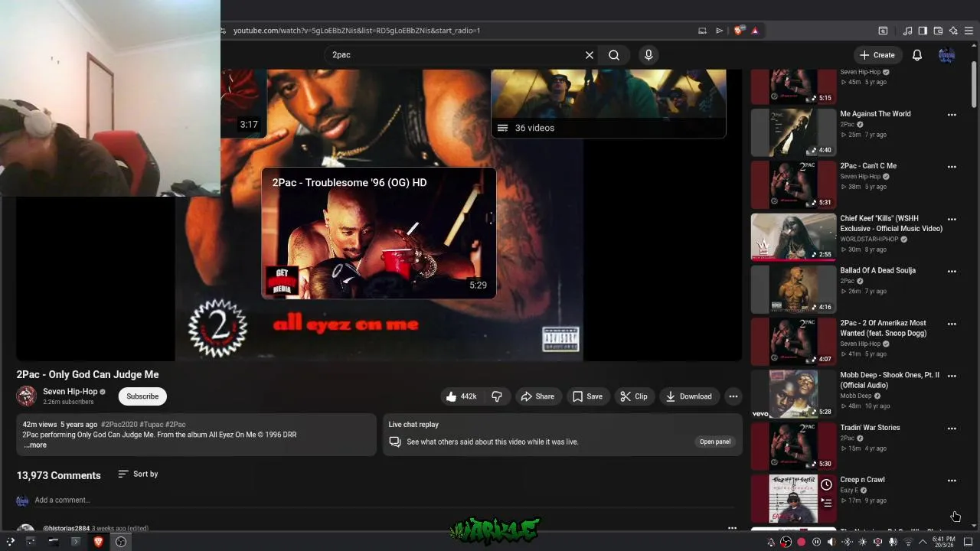Viewport: 980px width, 551px height.
Task: Open the Seven Hip-Hop channel name
Action: coord(70,392)
